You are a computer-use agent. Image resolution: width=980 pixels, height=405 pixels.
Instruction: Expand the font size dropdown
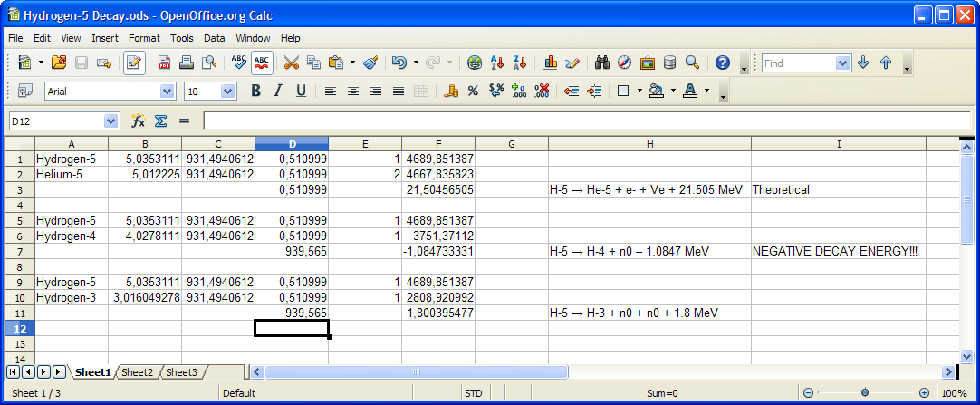click(x=227, y=91)
